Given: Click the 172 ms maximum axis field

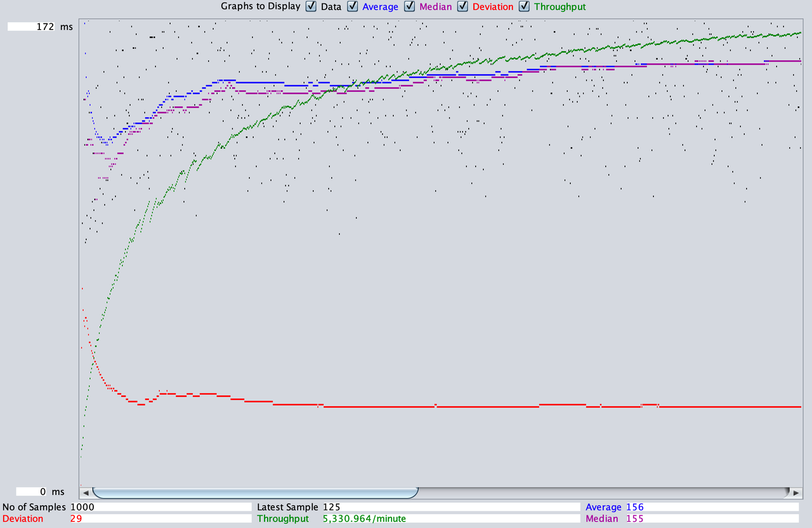Looking at the screenshot, I should [31, 27].
